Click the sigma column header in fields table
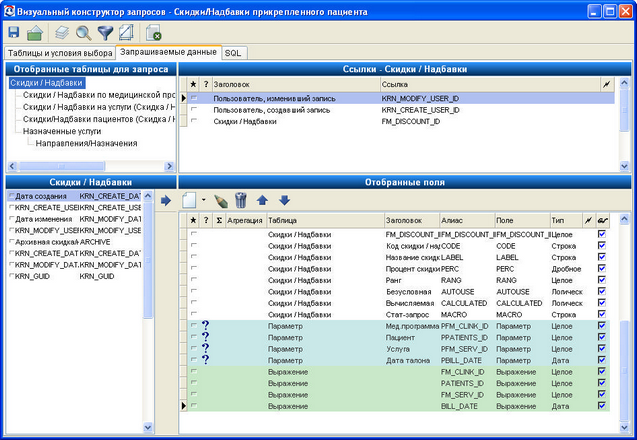 [219, 221]
